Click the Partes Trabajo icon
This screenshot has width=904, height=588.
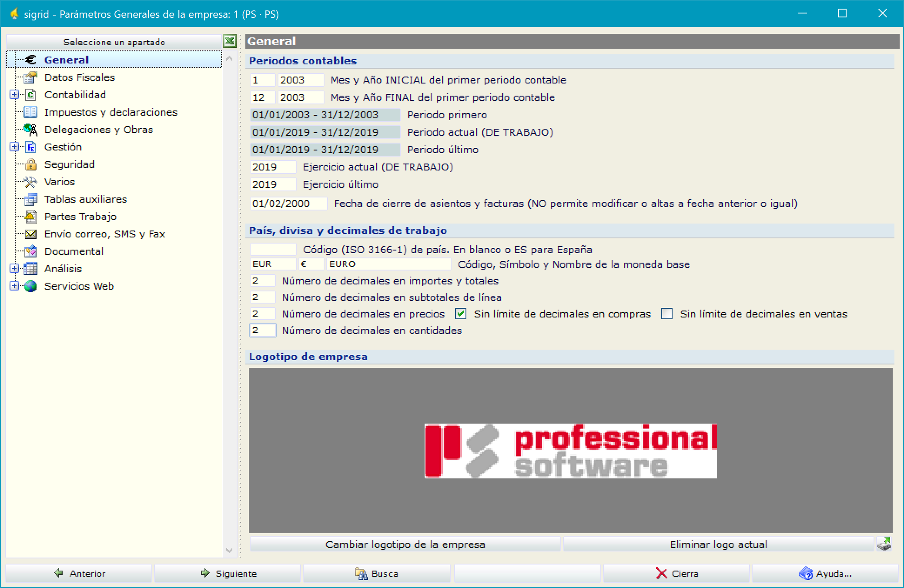click(30, 216)
